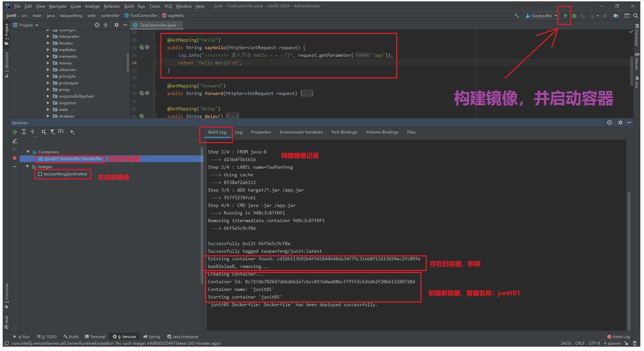
Task: Click the Build Project hammer icon
Action: [516, 16]
